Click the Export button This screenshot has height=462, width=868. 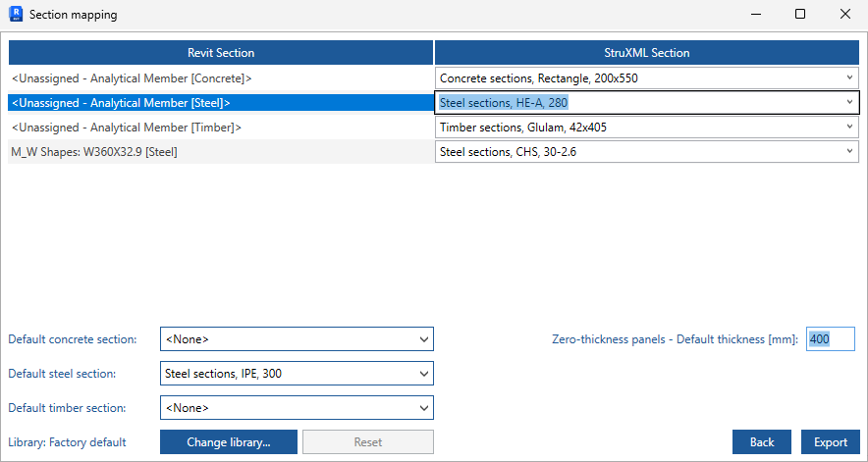[x=831, y=442]
